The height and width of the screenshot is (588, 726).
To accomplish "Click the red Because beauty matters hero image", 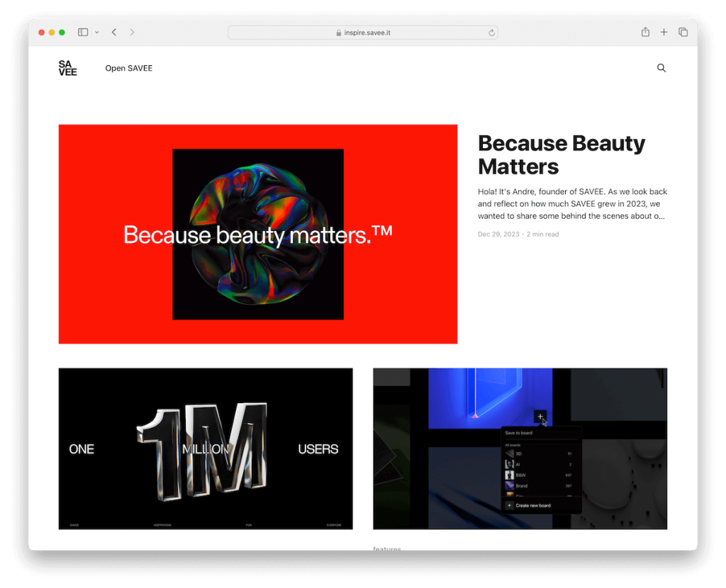I will [x=258, y=234].
